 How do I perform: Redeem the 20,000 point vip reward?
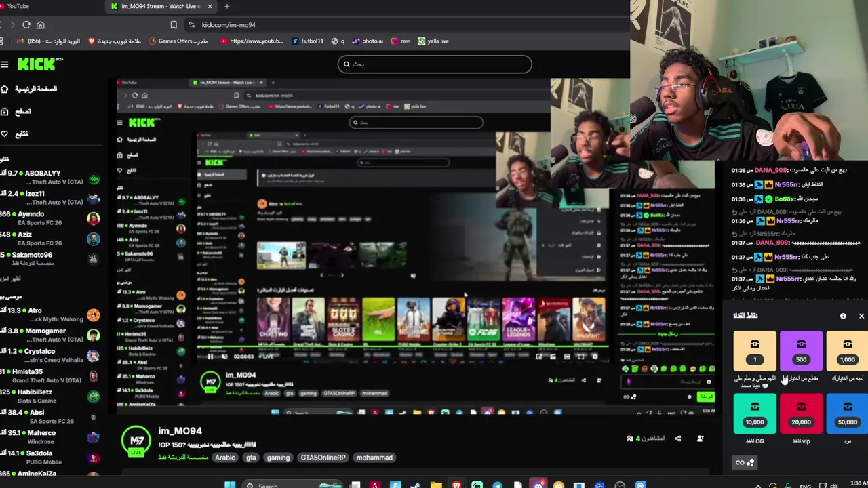pyautogui.click(x=801, y=413)
